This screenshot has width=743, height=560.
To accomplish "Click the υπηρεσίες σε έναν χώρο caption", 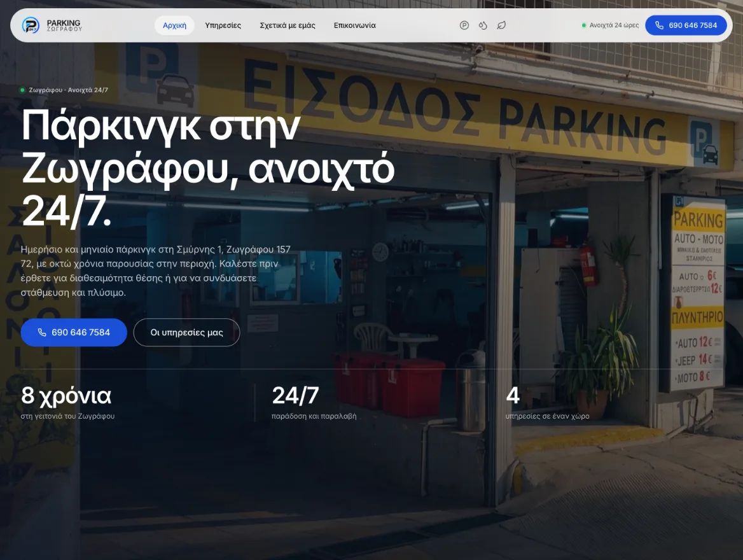I will click(547, 416).
